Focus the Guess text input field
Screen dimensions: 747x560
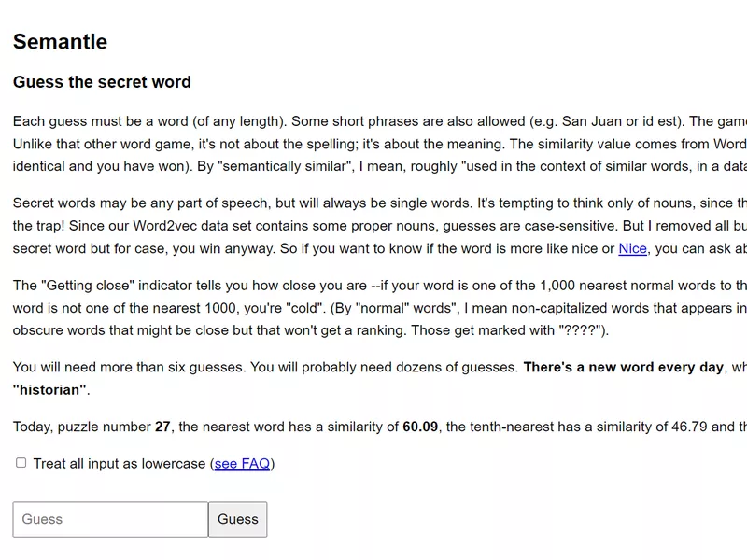click(x=110, y=519)
